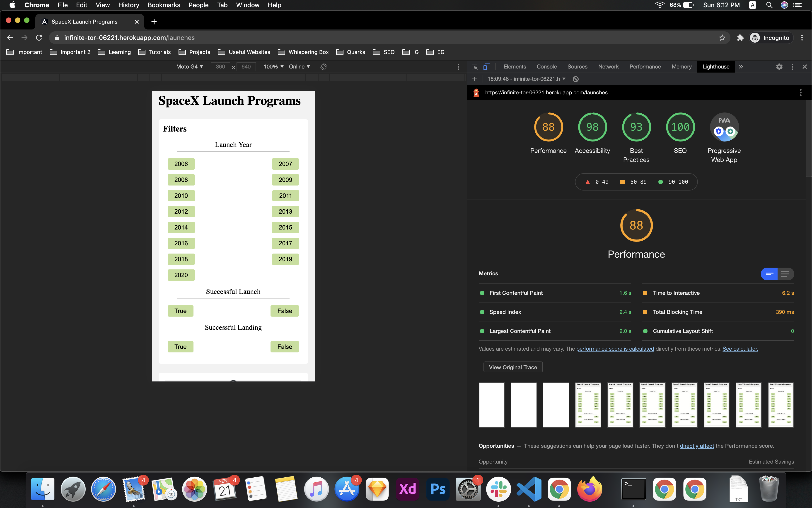Open the Chrome extensions puzzle icon
The width and height of the screenshot is (812, 508).
click(740, 38)
